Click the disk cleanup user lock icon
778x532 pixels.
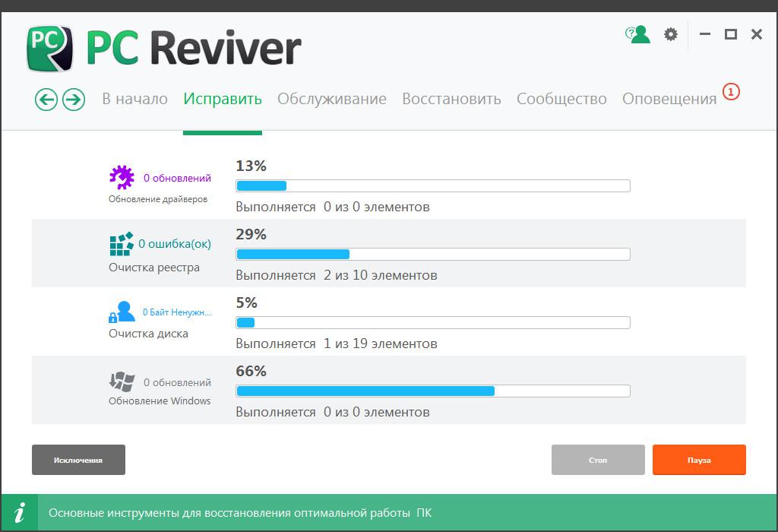pyautogui.click(x=122, y=312)
